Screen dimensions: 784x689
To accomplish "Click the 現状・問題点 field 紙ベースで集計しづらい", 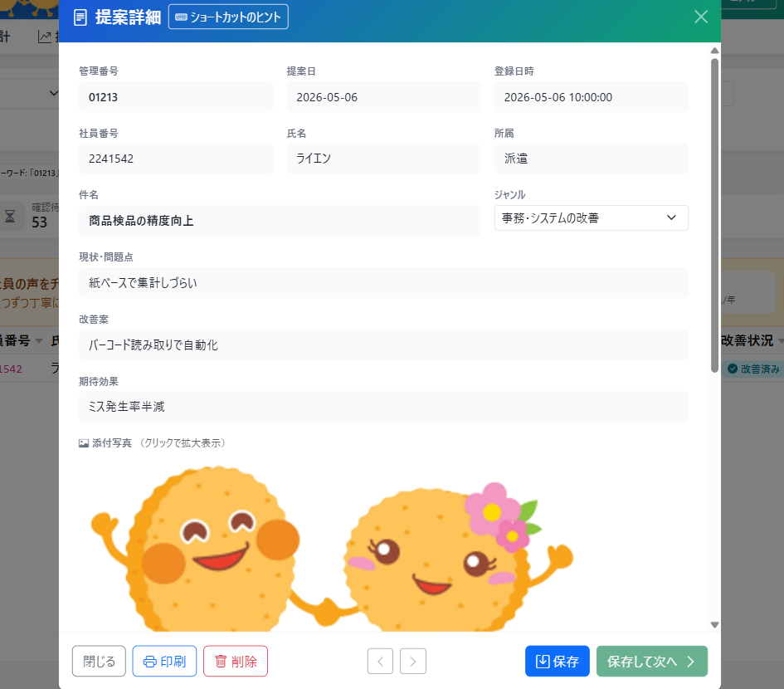I will pos(383,283).
